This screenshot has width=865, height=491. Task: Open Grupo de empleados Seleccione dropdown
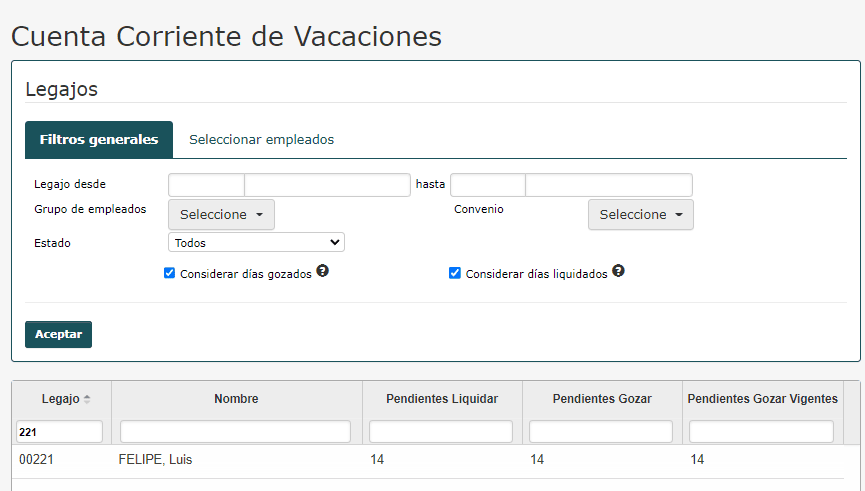click(221, 215)
